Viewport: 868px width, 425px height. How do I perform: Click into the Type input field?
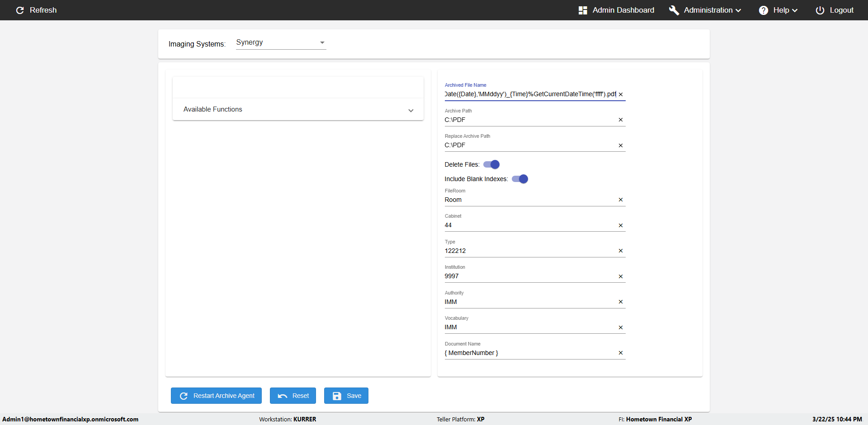click(x=529, y=251)
